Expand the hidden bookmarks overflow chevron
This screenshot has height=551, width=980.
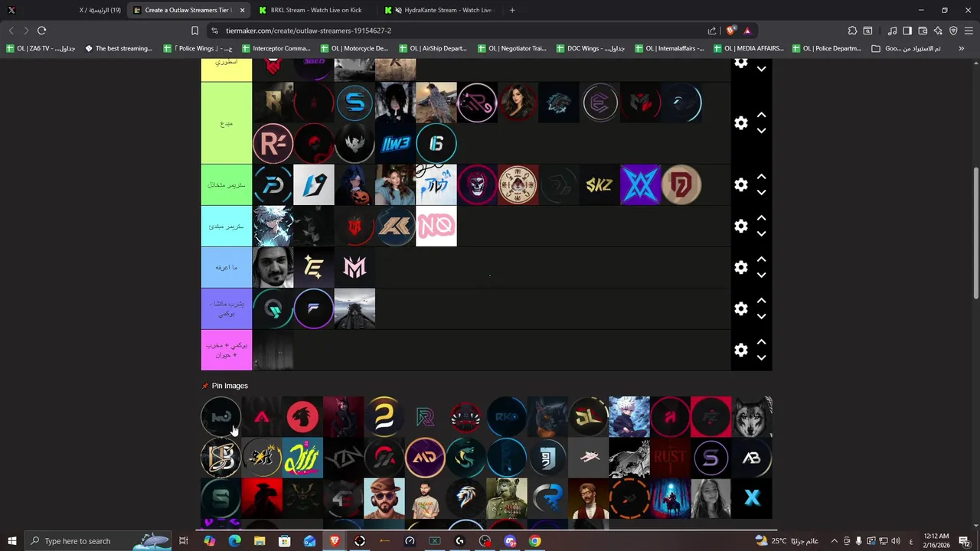pyautogui.click(x=961, y=48)
